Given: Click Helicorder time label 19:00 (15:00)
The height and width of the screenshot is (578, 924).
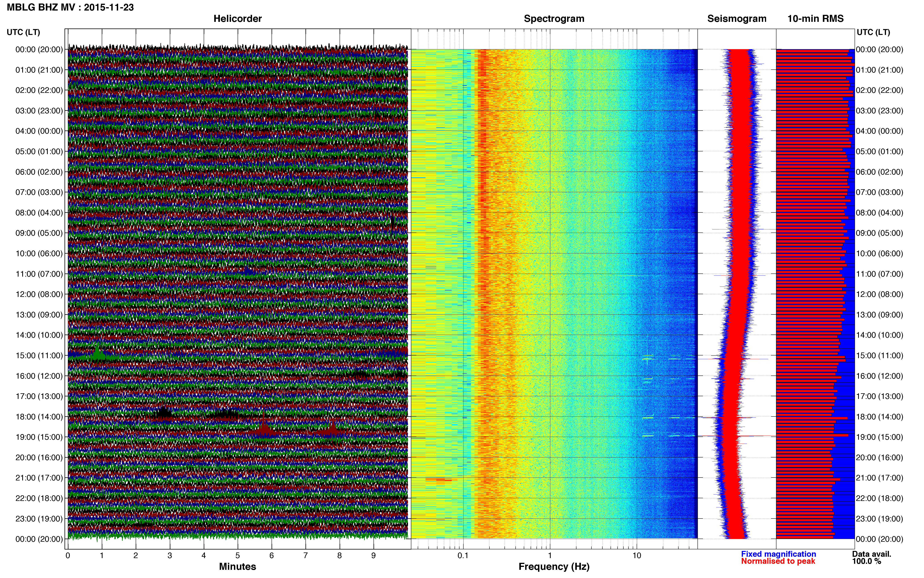Looking at the screenshot, I should click(39, 437).
